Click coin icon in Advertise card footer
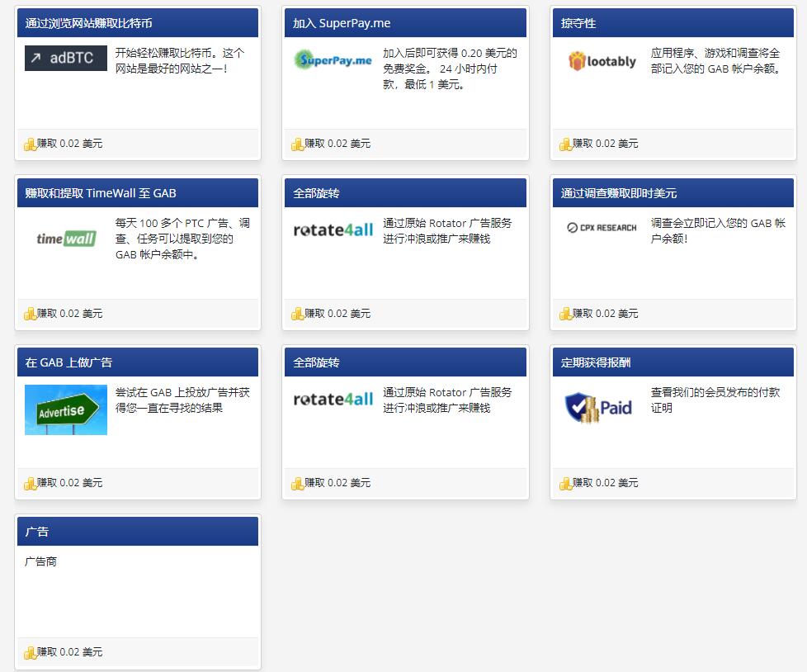 [x=30, y=483]
